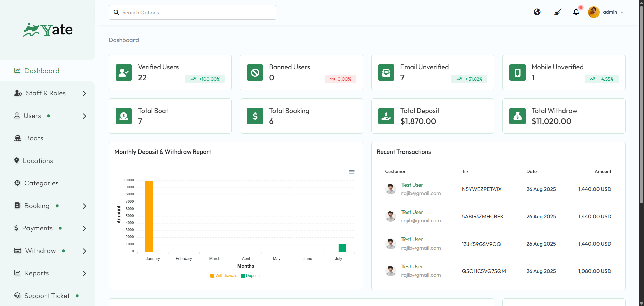Toggle the Deposits legend series
Image resolution: width=644 pixels, height=306 pixels.
pos(251,276)
